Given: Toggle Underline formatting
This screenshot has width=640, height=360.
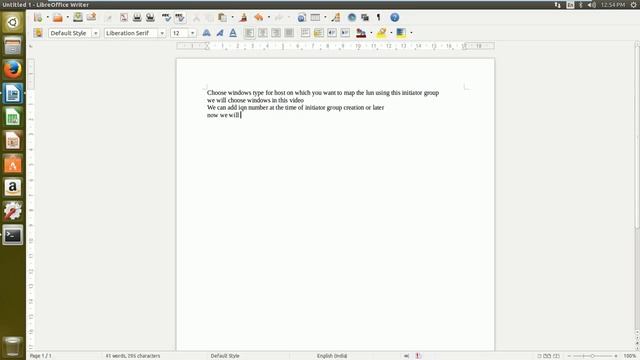Looking at the screenshot, I should (x=233, y=33).
